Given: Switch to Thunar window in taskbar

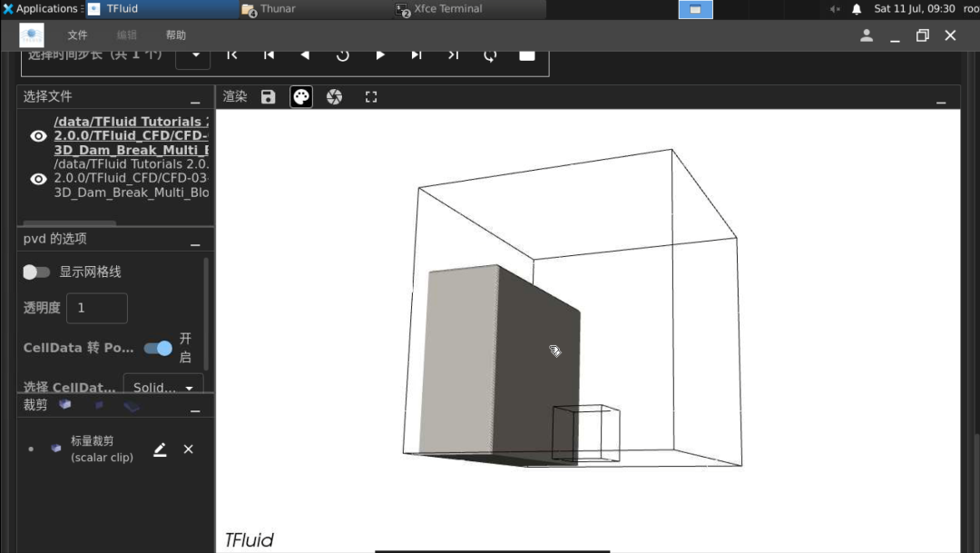Looking at the screenshot, I should (x=316, y=9).
